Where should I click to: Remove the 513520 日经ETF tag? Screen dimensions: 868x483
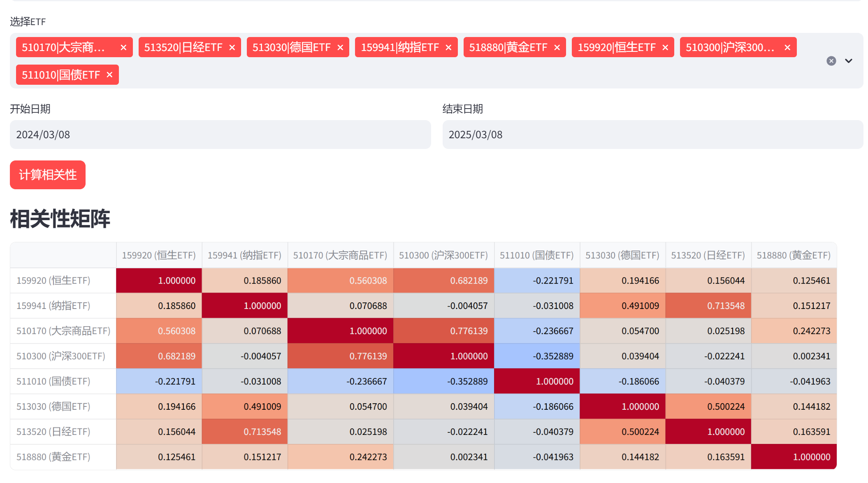pos(232,48)
